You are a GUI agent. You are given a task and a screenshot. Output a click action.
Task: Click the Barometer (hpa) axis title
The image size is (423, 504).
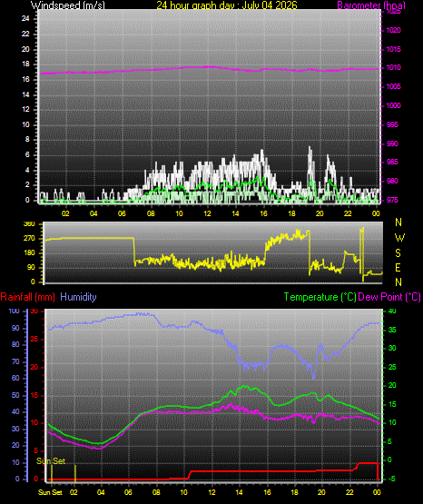pos(371,5)
